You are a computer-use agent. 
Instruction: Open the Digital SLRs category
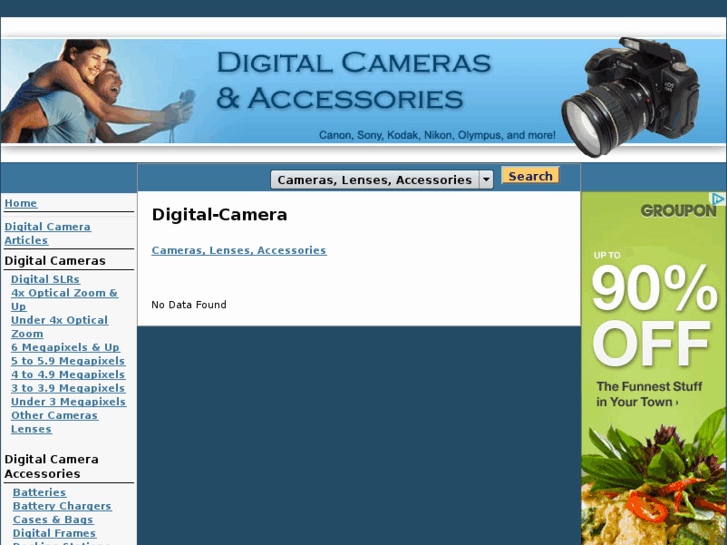click(x=45, y=279)
